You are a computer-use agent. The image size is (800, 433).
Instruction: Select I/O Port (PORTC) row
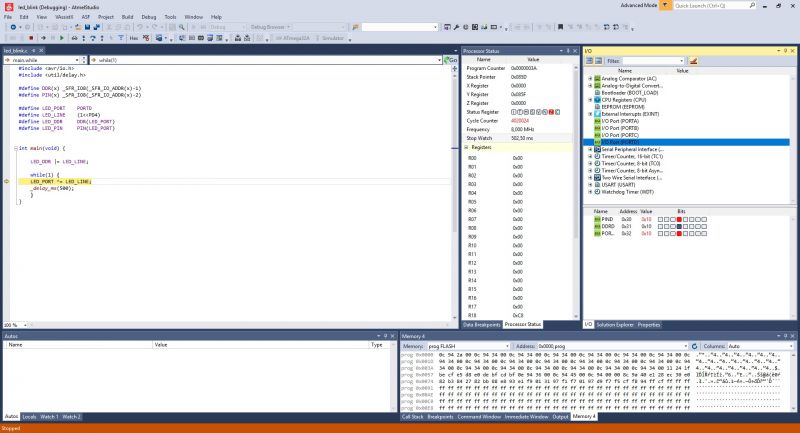coord(619,135)
